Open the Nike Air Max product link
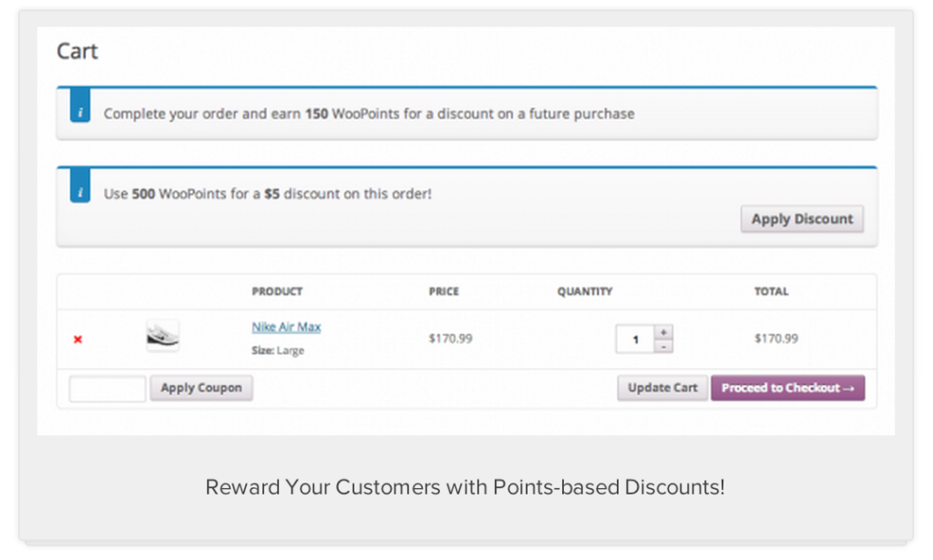The image size is (933, 560). point(286,326)
